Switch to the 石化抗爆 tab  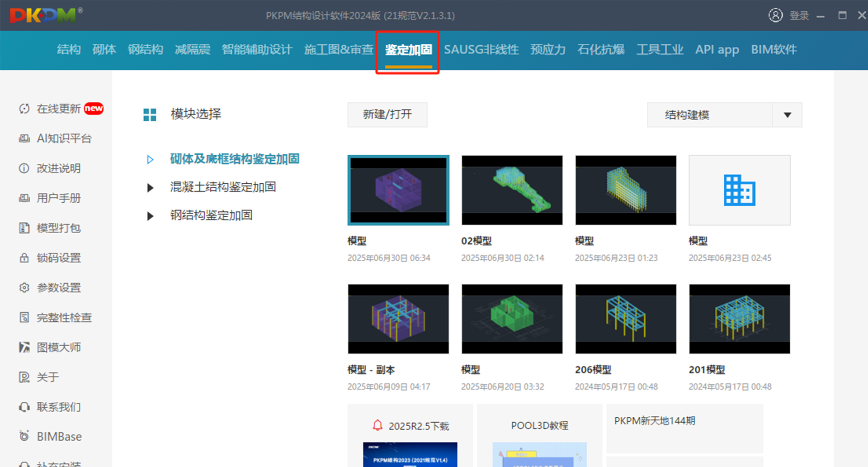(x=601, y=49)
